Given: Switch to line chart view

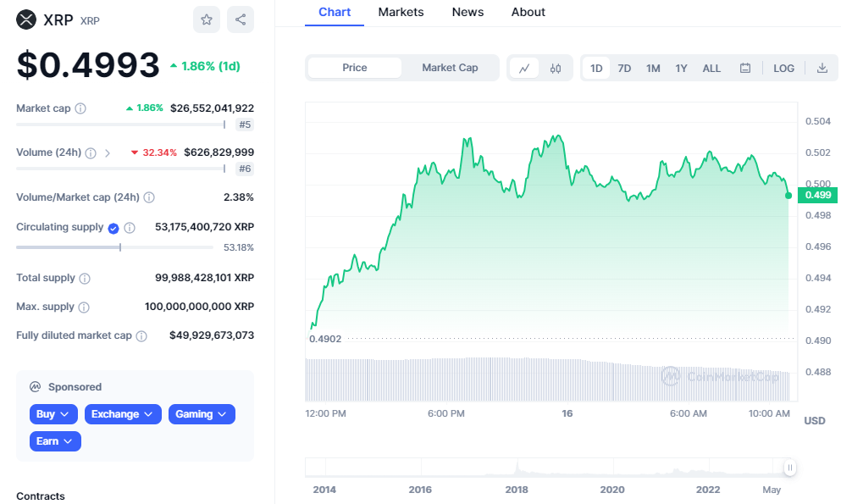Looking at the screenshot, I should pyautogui.click(x=524, y=68).
